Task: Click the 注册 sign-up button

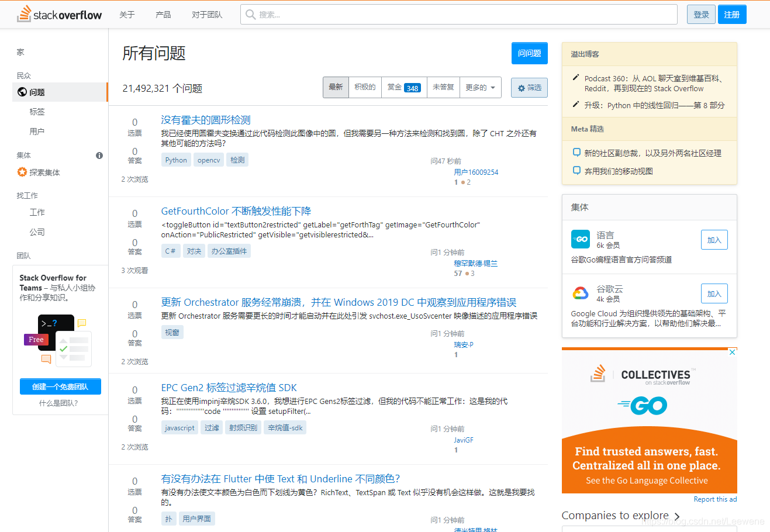Action: click(732, 15)
